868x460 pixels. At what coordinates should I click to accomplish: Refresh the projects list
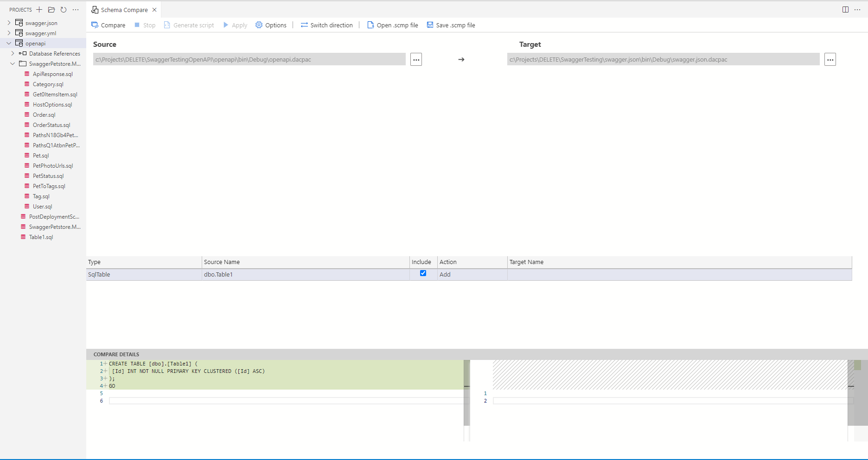(x=64, y=10)
